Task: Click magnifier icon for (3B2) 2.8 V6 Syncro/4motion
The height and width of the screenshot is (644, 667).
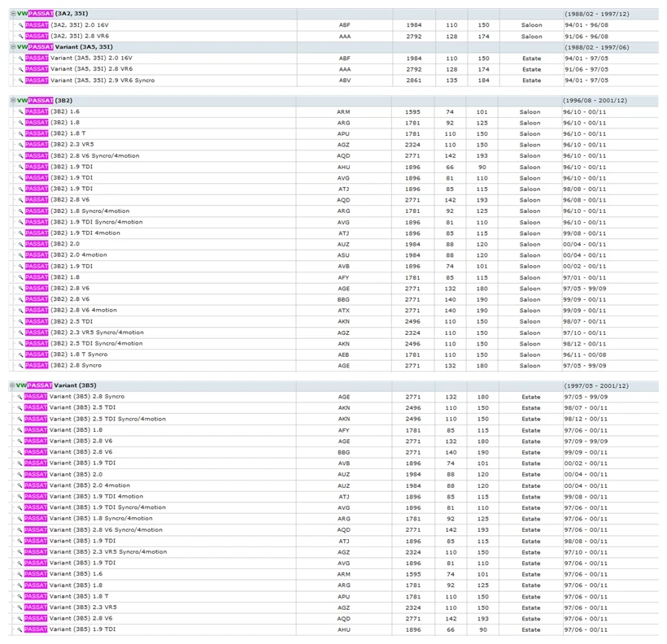Action: (x=20, y=156)
